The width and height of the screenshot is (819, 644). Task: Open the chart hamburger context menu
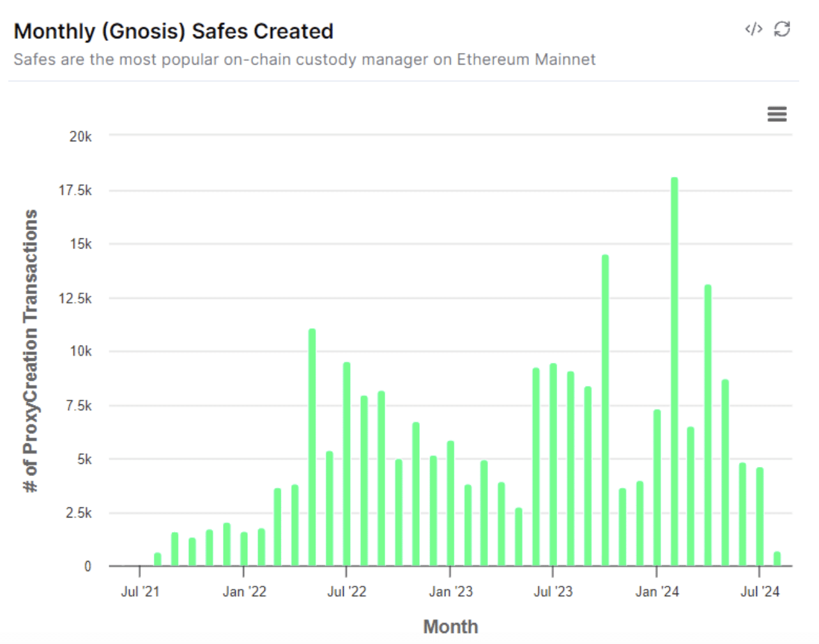(777, 114)
